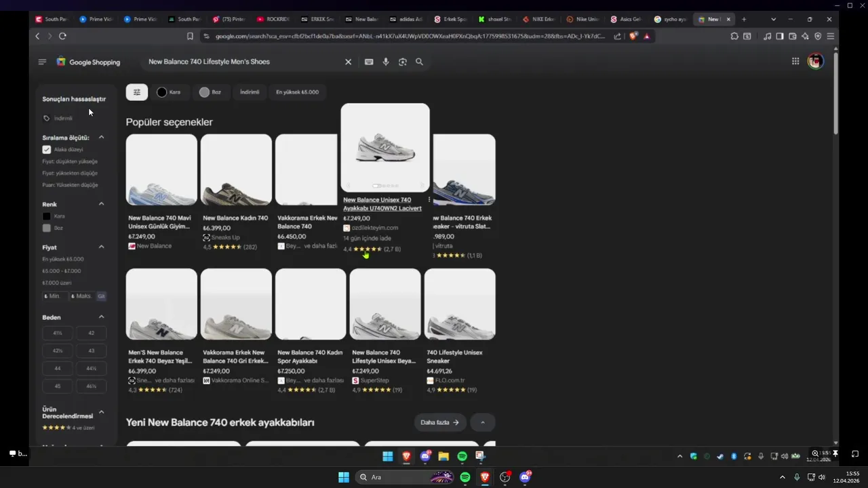868x488 pixels.
Task: Toggle size 42 filter
Action: click(x=92, y=333)
